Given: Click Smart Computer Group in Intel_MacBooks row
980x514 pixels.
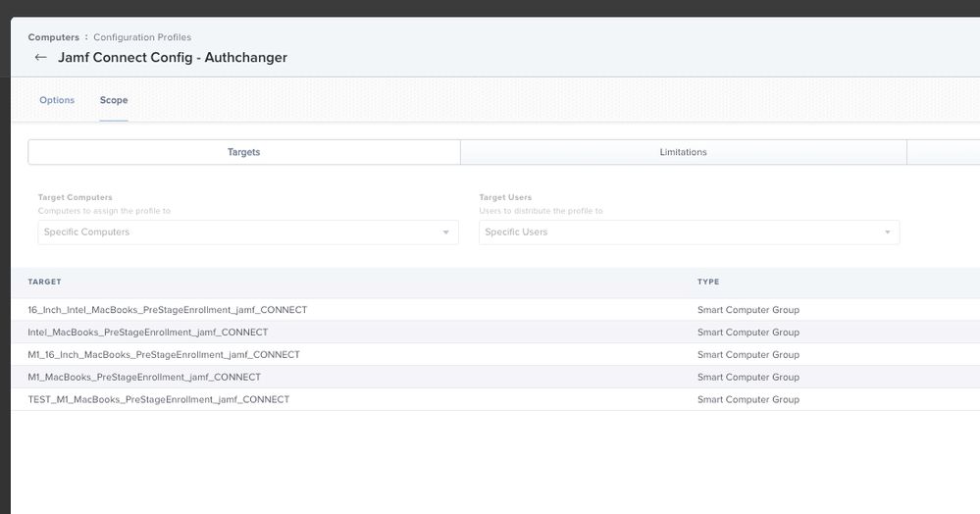Looking at the screenshot, I should [748, 333].
